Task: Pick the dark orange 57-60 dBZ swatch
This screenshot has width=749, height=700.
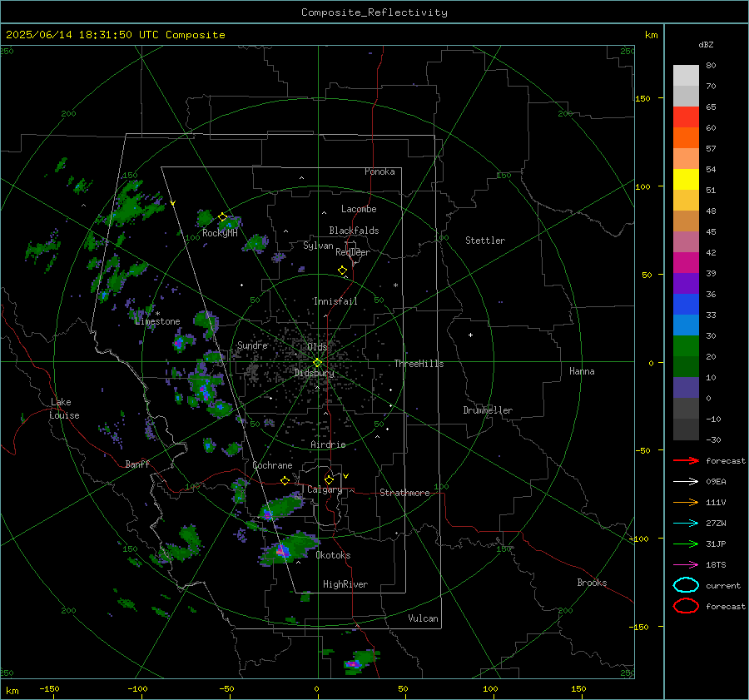Action: click(x=686, y=138)
